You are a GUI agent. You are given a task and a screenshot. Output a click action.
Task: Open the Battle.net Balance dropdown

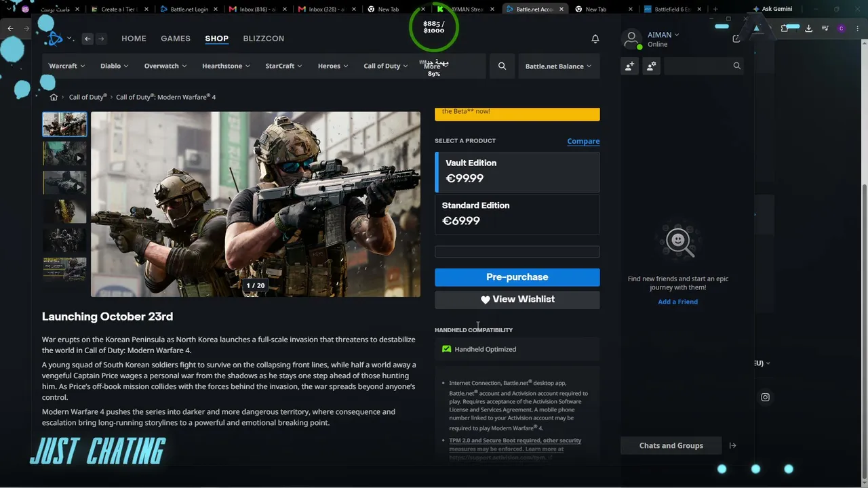558,66
